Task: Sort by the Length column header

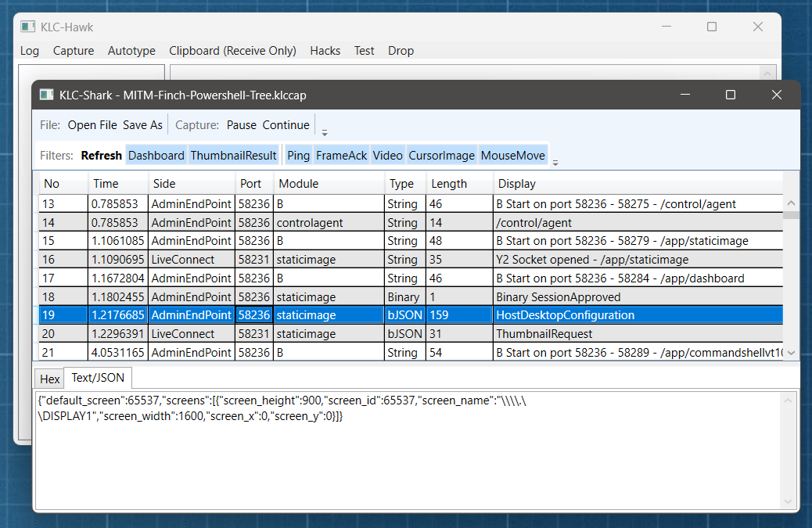Action: point(459,184)
